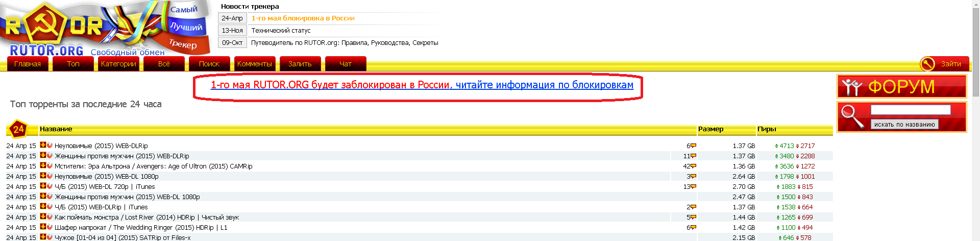The width and height of the screenshot is (980, 241).
Task: Download torrent file for Неуловимые (2015) WEB-DLRip
Action: tap(43, 145)
